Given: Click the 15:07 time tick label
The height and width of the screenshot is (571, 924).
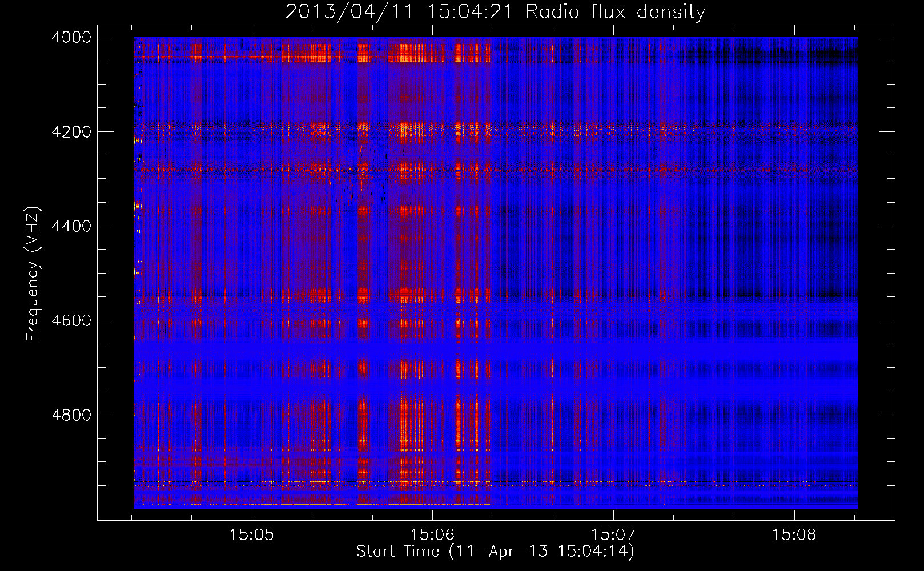Looking at the screenshot, I should [x=613, y=534].
